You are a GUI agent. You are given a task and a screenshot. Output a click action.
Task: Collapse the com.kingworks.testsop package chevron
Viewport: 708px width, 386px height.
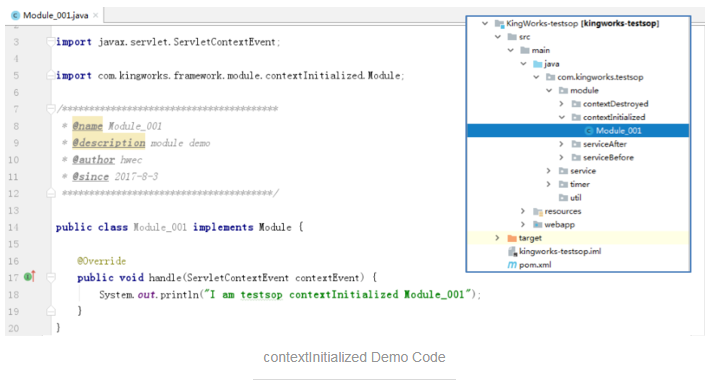(x=536, y=77)
